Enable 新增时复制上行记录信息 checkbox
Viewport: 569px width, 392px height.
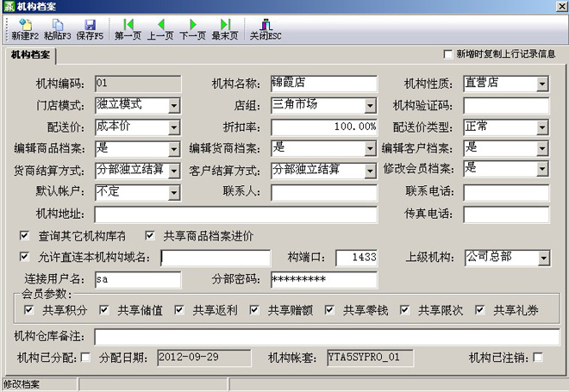(x=448, y=54)
